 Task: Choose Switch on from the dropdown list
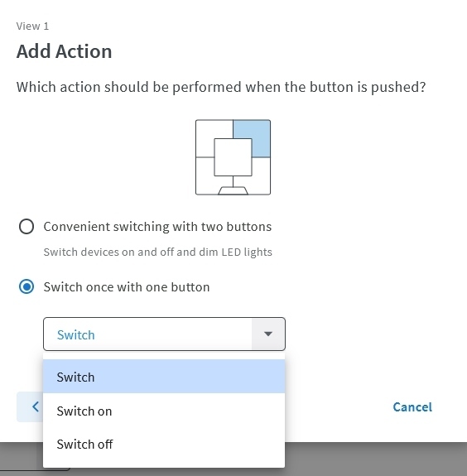tap(164, 411)
